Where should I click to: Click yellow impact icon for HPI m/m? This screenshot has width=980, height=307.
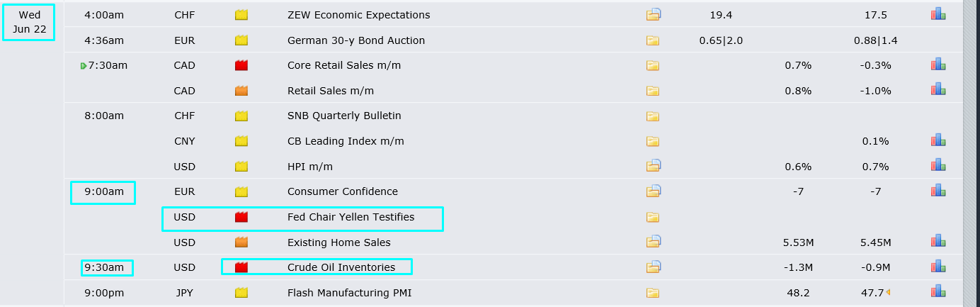(x=241, y=167)
